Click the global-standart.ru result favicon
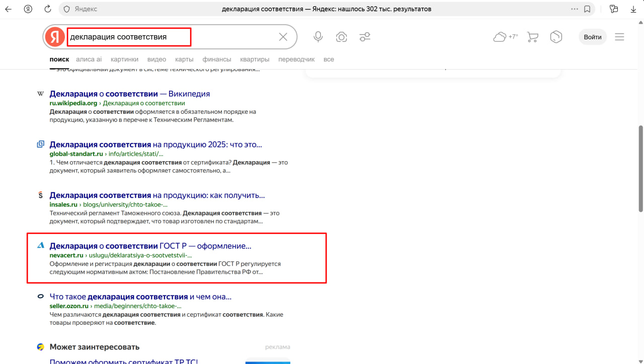 tap(41, 144)
